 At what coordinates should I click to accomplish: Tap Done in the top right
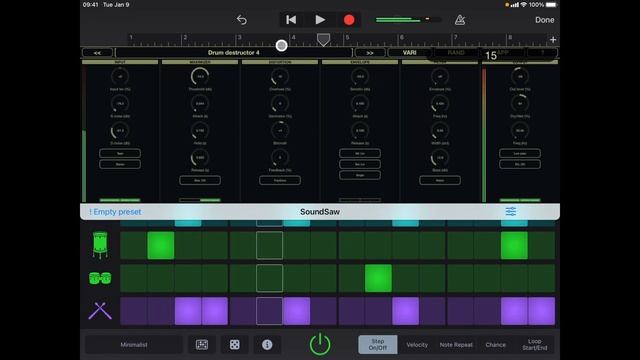(x=544, y=20)
